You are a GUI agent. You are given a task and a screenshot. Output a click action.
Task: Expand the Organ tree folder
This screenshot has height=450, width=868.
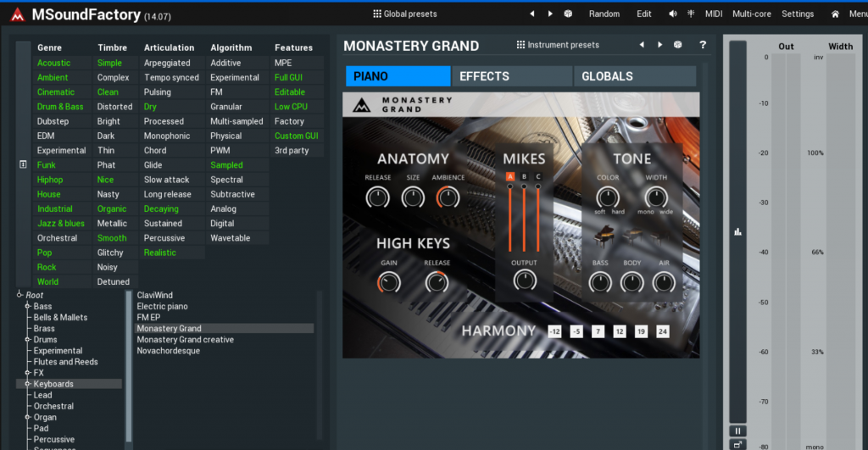click(27, 417)
